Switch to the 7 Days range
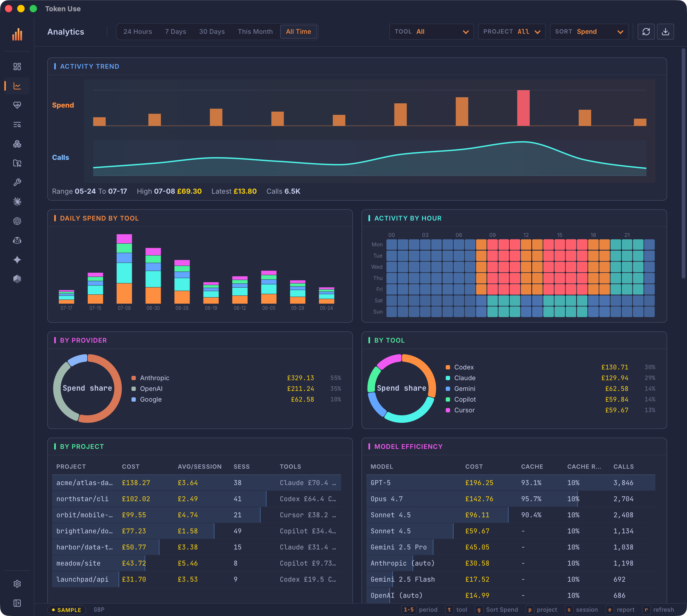This screenshot has height=616, width=687. pyautogui.click(x=176, y=31)
